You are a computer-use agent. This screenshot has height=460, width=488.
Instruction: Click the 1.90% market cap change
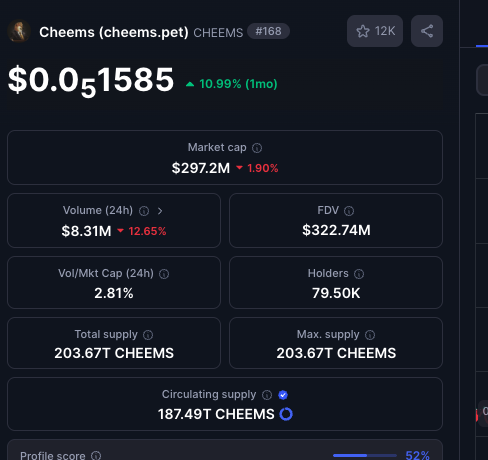coord(262,168)
